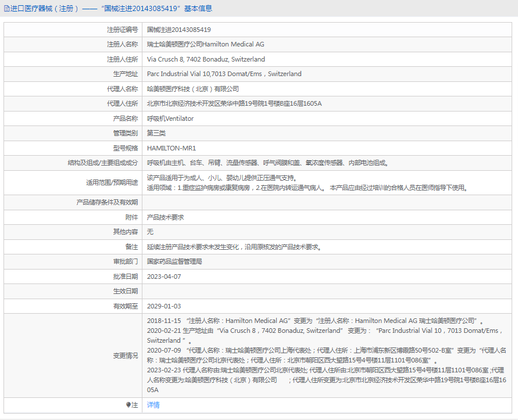This screenshot has width=518, height=420.
Task: Click the bullet icon beside the 注 label
Action: pyautogui.click(x=128, y=405)
